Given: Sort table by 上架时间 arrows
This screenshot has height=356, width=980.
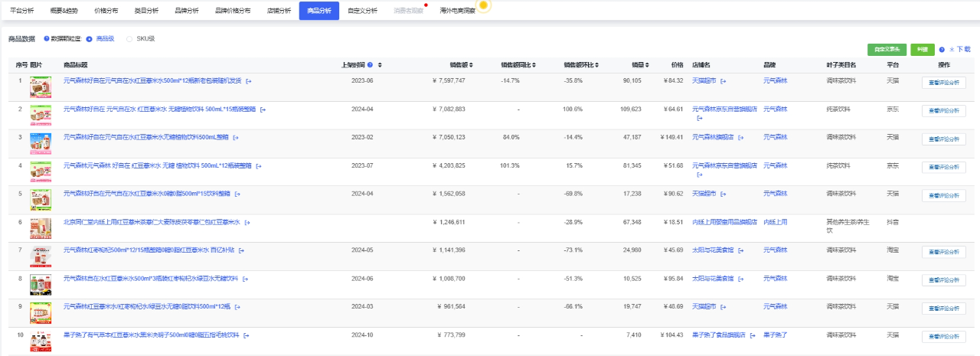Looking at the screenshot, I should coord(380,65).
